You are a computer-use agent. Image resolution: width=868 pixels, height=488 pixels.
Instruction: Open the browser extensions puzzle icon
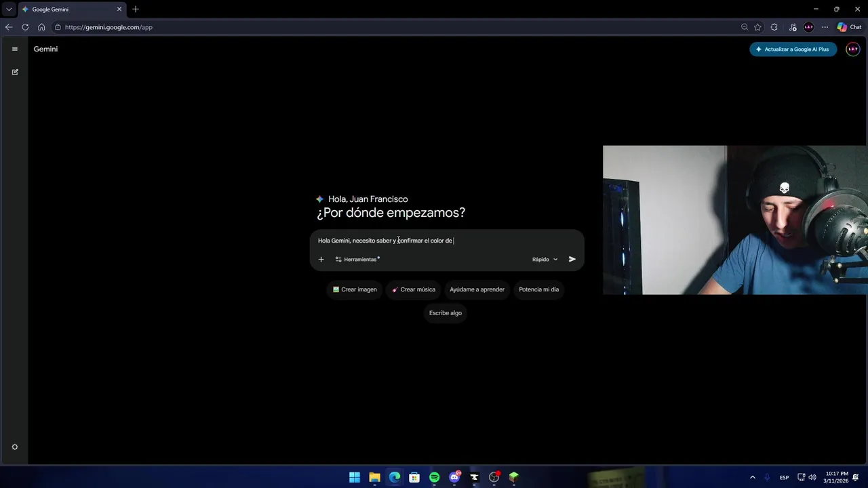[x=774, y=27]
